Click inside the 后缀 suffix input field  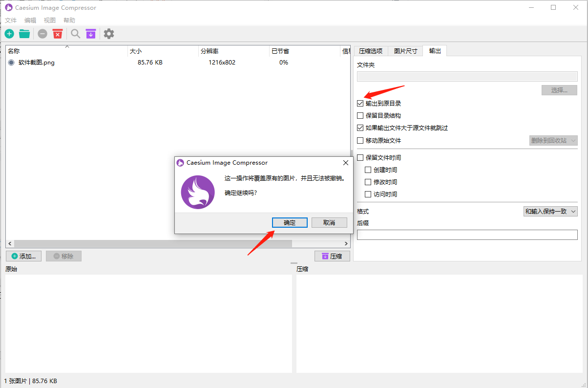(x=467, y=235)
